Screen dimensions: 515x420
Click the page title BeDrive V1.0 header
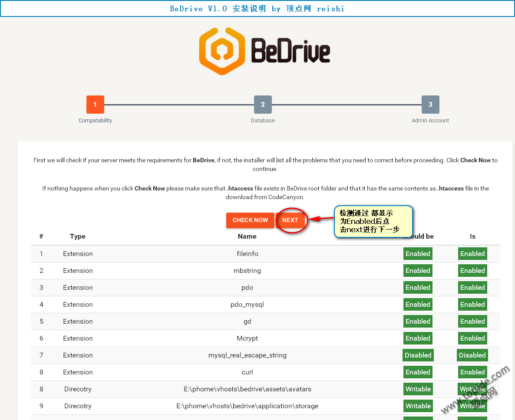pyautogui.click(x=257, y=9)
